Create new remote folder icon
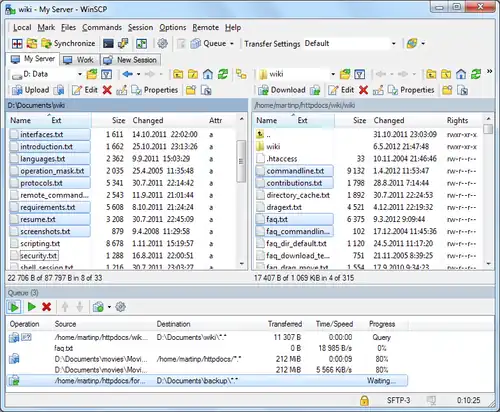Viewport: 500px width, 412px height. (x=447, y=90)
